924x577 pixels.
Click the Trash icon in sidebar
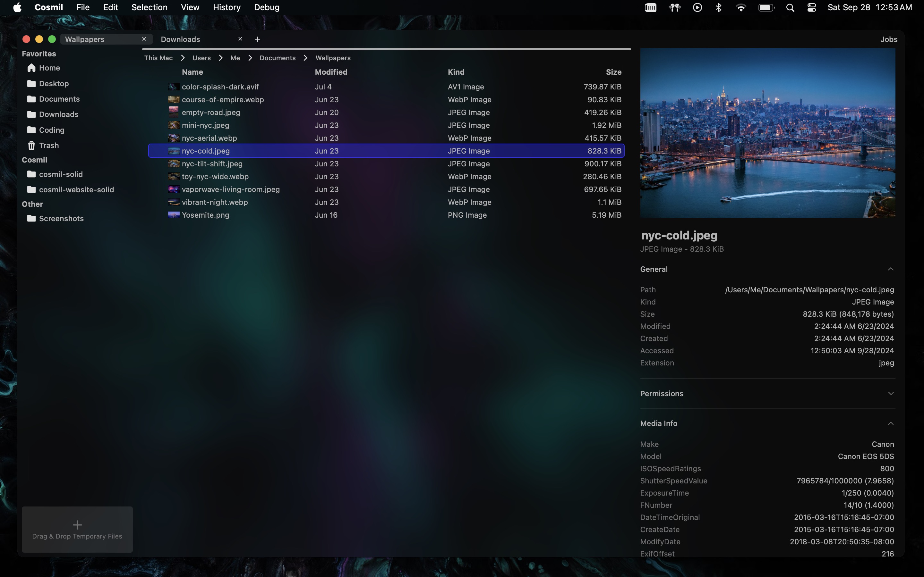coord(31,146)
